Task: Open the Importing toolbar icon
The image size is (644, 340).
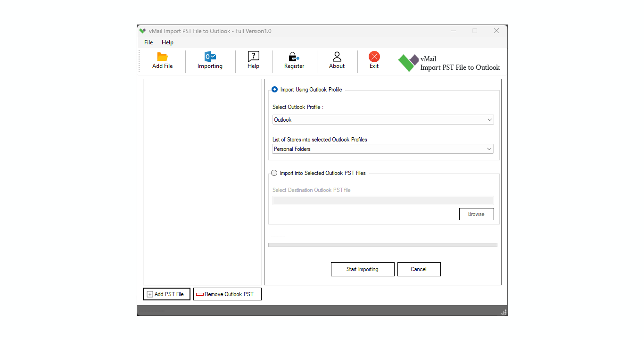Action: coord(210,57)
